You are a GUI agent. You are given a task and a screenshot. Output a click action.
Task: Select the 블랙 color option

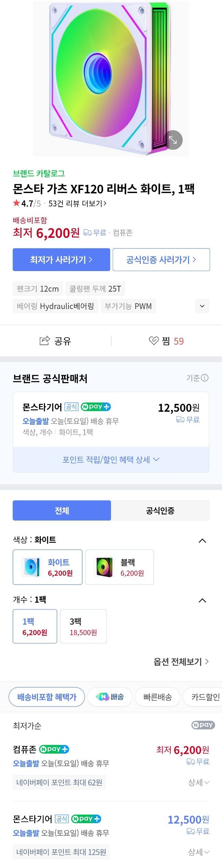(x=120, y=567)
